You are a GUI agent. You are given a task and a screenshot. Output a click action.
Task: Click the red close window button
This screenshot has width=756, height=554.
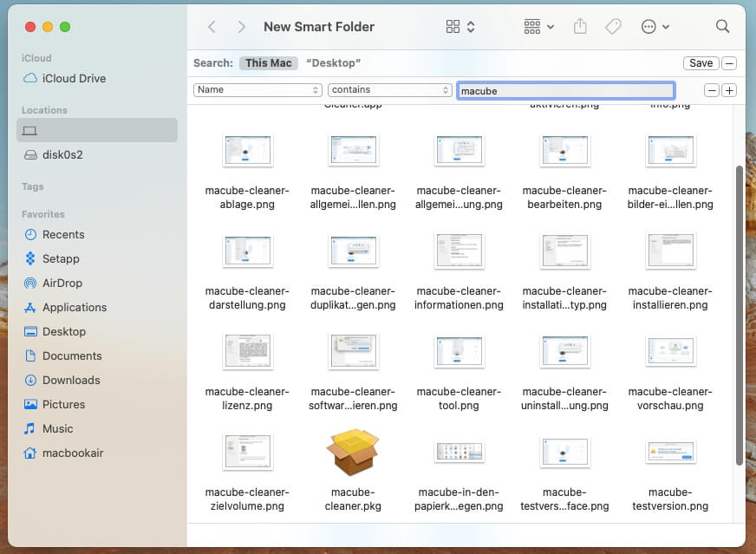30,27
